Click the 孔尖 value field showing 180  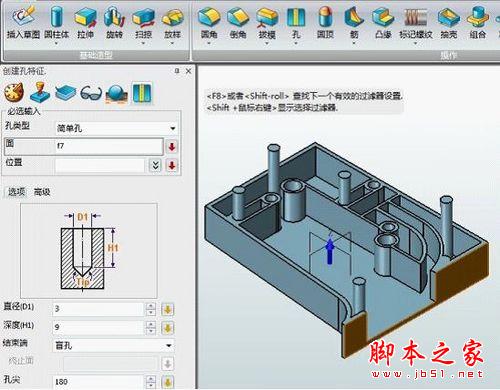point(98,382)
